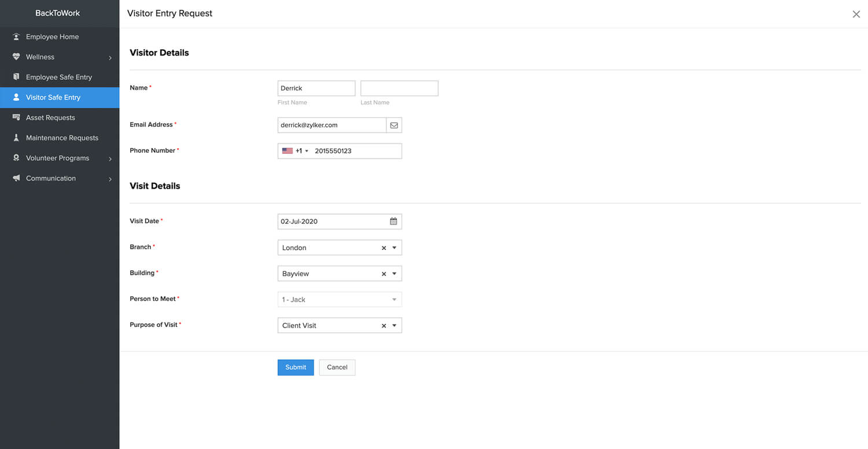The width and height of the screenshot is (868, 449).
Task: Clear the London branch selection
Action: tap(384, 248)
